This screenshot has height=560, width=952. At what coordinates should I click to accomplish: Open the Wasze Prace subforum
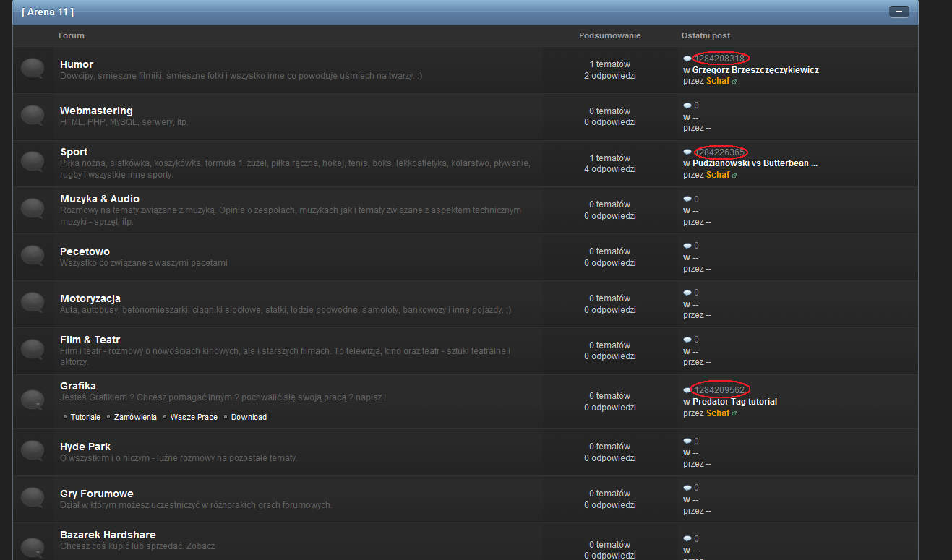click(x=194, y=417)
